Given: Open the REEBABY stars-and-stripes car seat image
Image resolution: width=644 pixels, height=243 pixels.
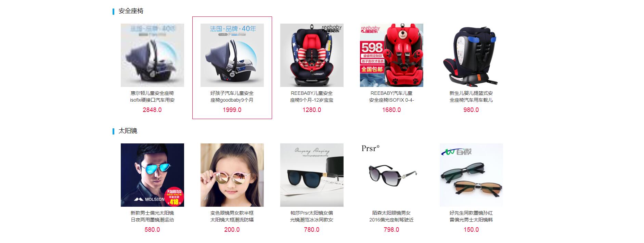Looking at the screenshot, I should click(x=312, y=55).
